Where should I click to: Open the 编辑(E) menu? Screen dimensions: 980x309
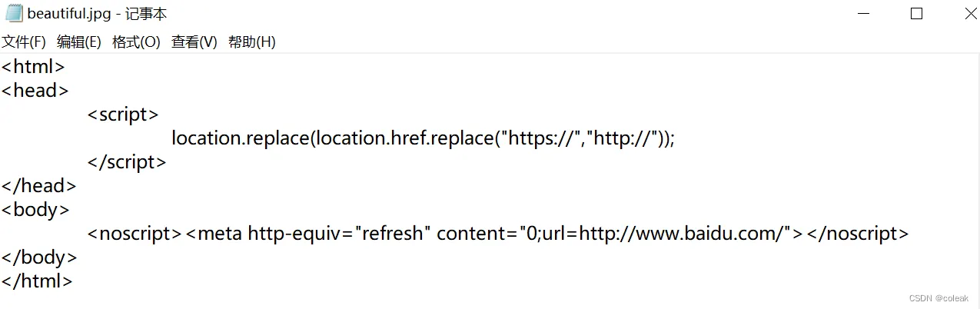pyautogui.click(x=79, y=42)
